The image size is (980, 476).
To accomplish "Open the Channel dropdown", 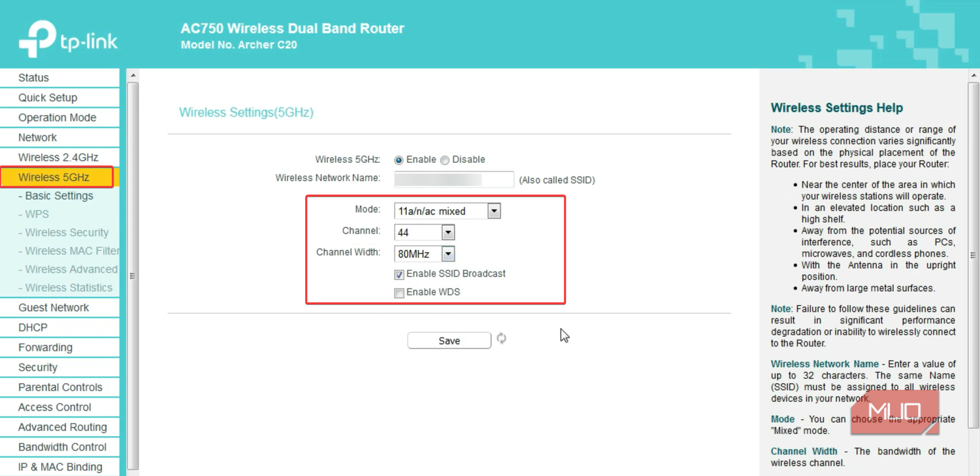I will click(425, 232).
